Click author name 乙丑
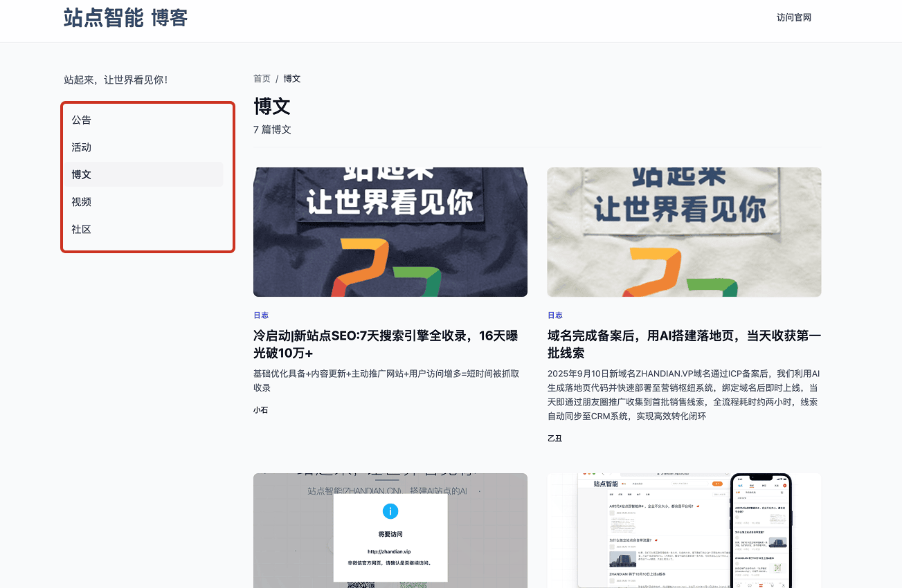 [554, 439]
